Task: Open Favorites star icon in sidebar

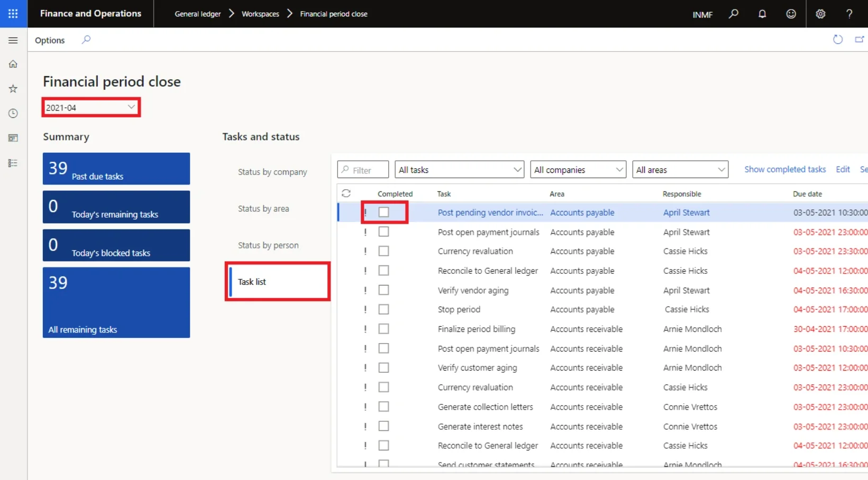Action: click(x=13, y=89)
